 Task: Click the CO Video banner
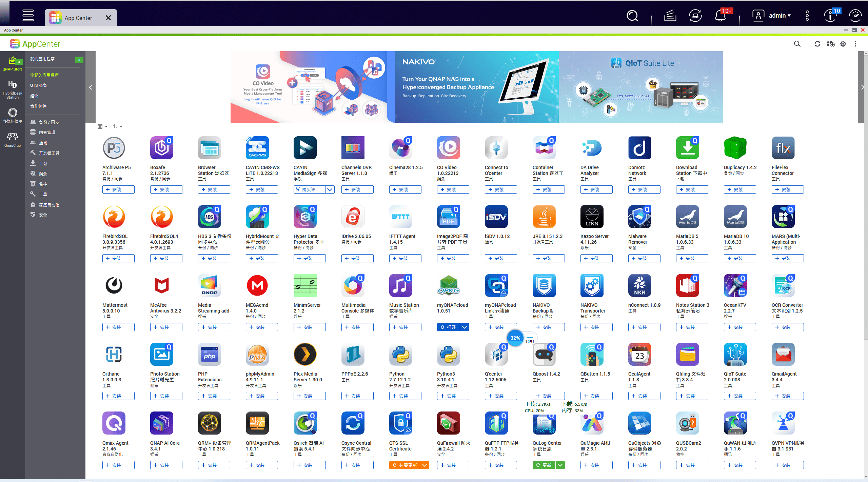312,87
